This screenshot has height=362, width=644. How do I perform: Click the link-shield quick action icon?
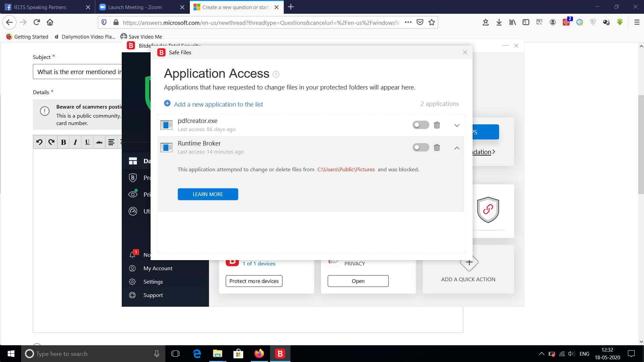tap(488, 210)
